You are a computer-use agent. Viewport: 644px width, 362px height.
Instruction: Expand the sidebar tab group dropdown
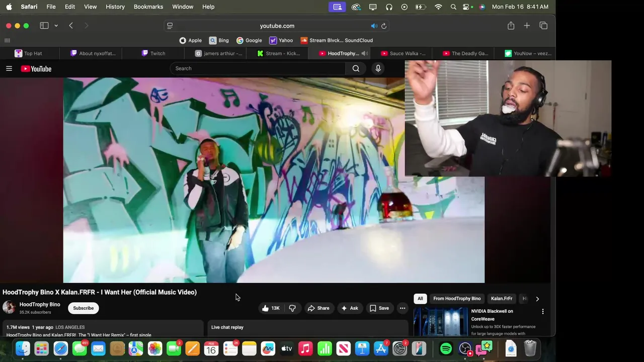56,26
